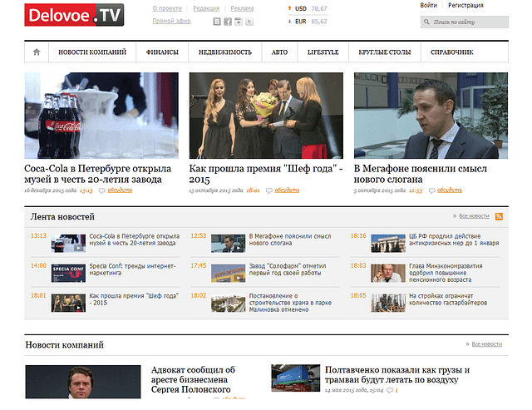Viewport: 532px width, 410px height.
Task: Open the 13:13 Coca-Cola feed thumbnail
Action: pos(68,244)
